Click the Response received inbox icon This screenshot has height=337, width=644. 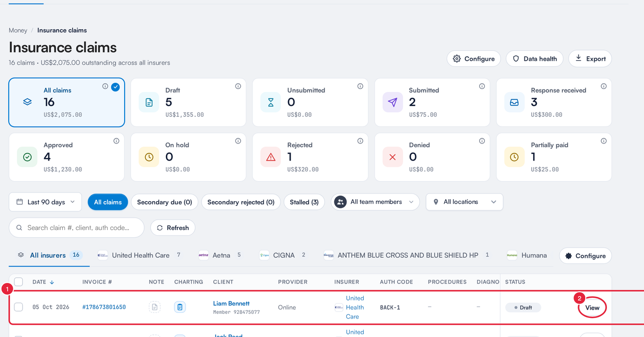pyautogui.click(x=514, y=102)
